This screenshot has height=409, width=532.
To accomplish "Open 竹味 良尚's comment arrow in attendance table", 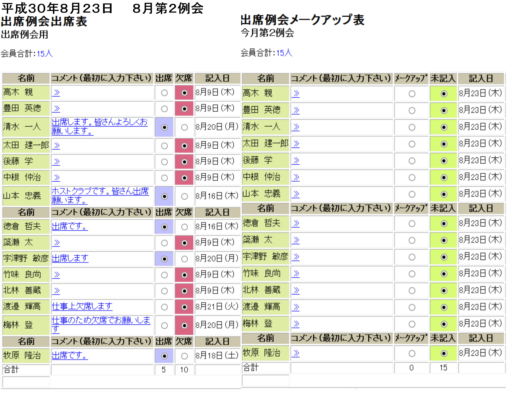I will 56,275.
